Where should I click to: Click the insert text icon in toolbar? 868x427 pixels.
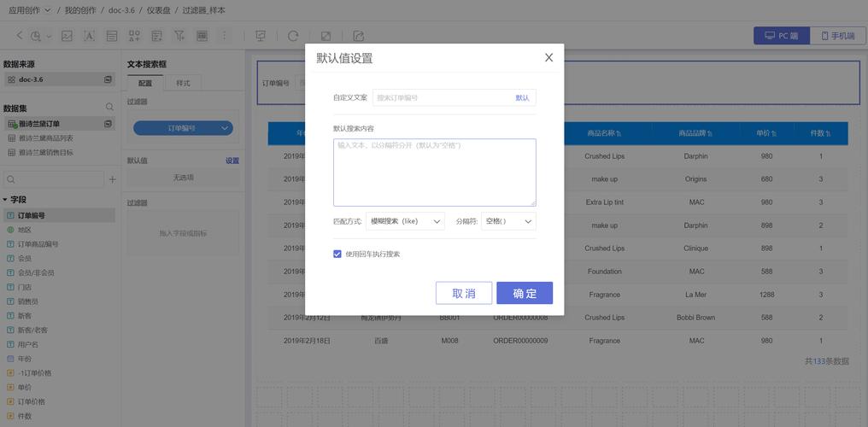(x=90, y=36)
